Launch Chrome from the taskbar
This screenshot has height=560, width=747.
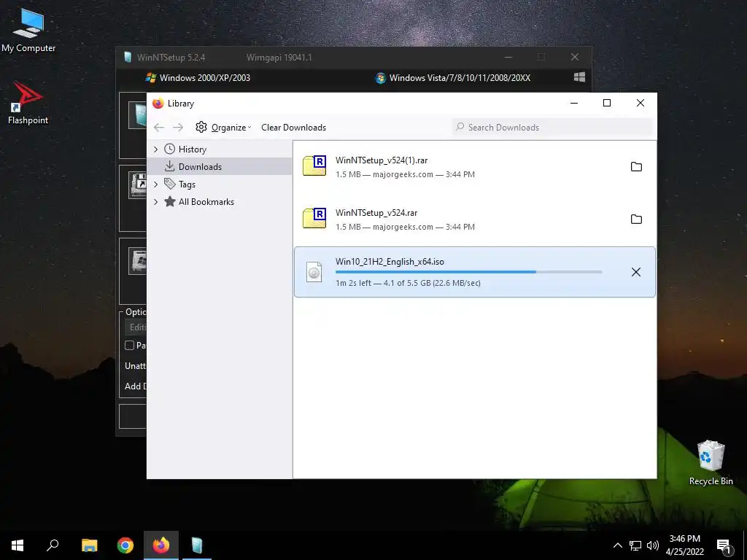tap(125, 545)
